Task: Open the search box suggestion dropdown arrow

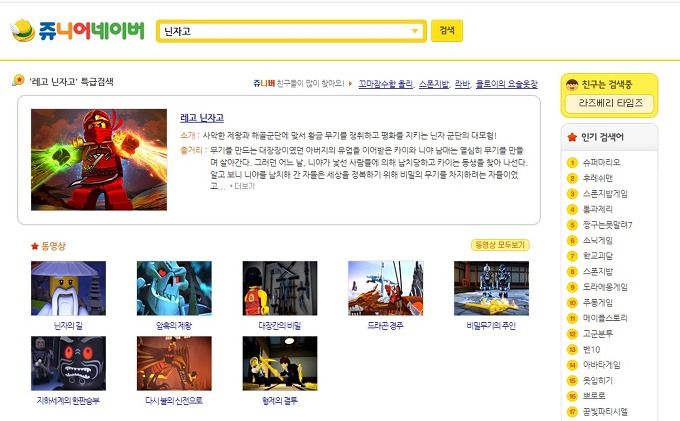Action: [415, 31]
